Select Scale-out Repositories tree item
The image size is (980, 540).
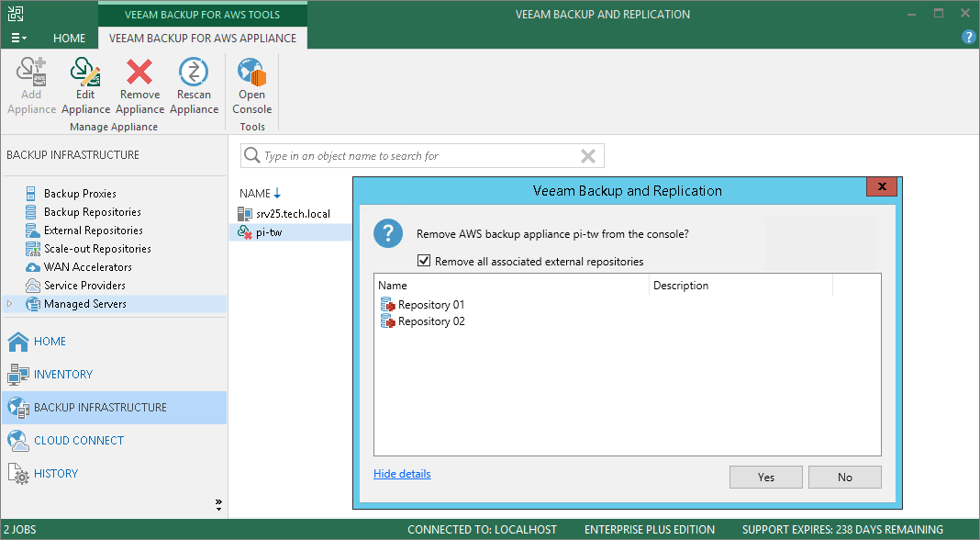pyautogui.click(x=97, y=248)
